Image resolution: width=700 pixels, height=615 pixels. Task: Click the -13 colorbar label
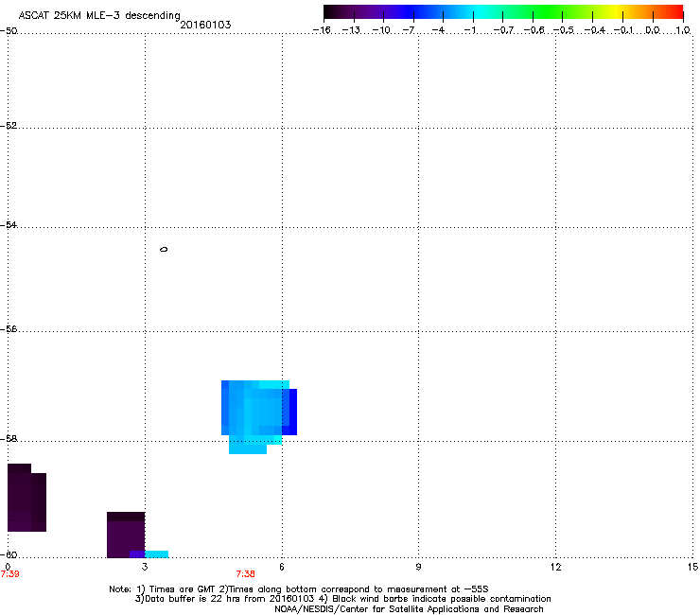coord(351,30)
